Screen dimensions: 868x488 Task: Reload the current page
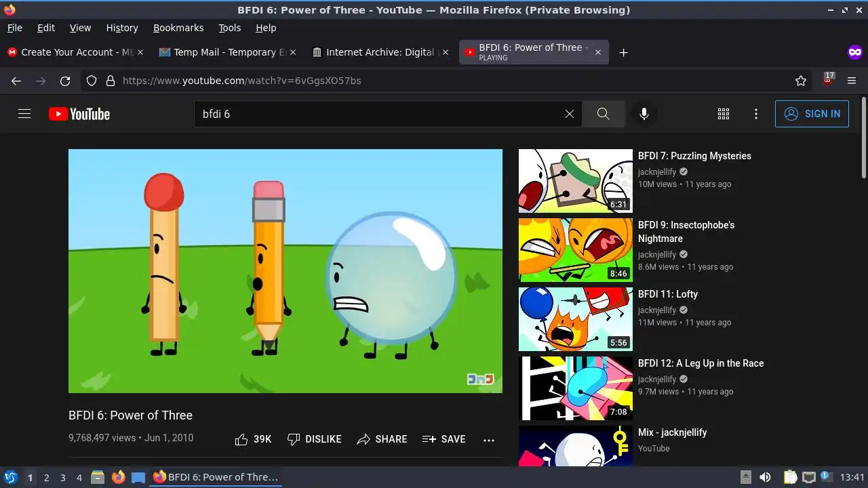(65, 81)
